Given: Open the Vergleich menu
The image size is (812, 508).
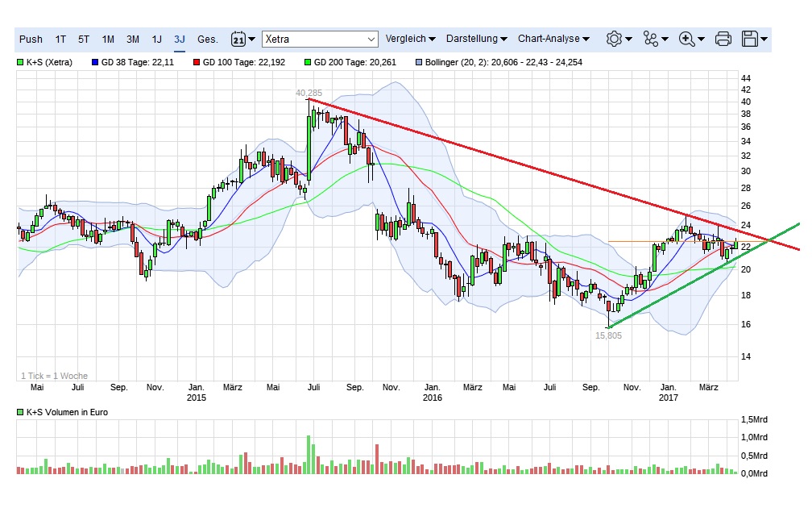Looking at the screenshot, I should coord(410,39).
